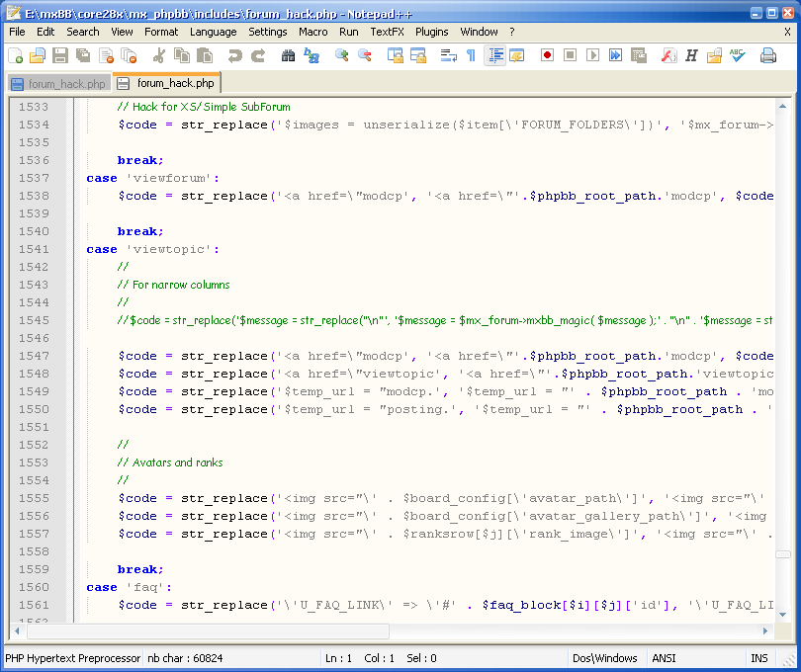Open Find with the binoculars icon
This screenshot has height=672, width=801.
pos(288,55)
